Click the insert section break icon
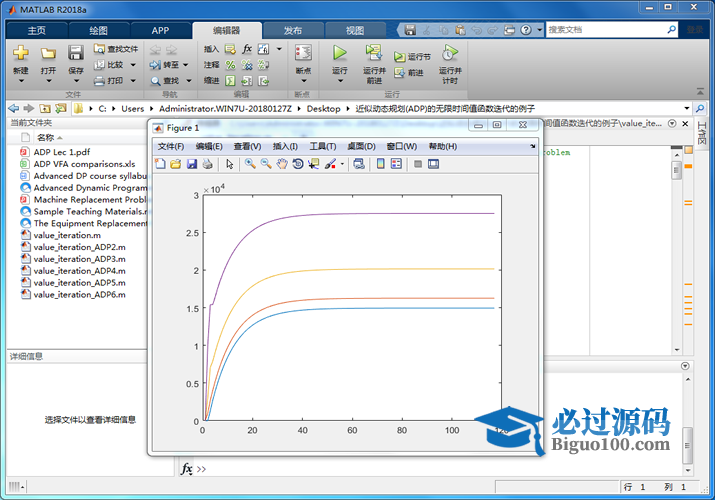The width and height of the screenshot is (715, 500). coord(230,49)
